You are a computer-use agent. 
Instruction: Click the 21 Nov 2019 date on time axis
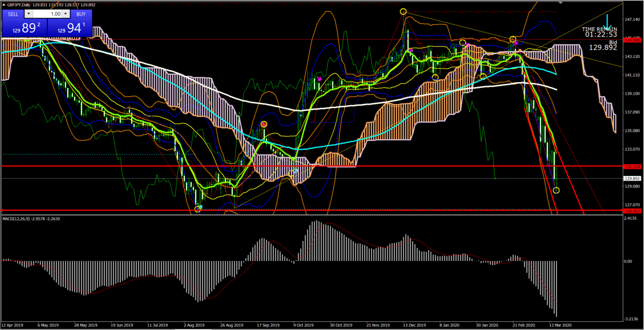pyautogui.click(x=378, y=325)
